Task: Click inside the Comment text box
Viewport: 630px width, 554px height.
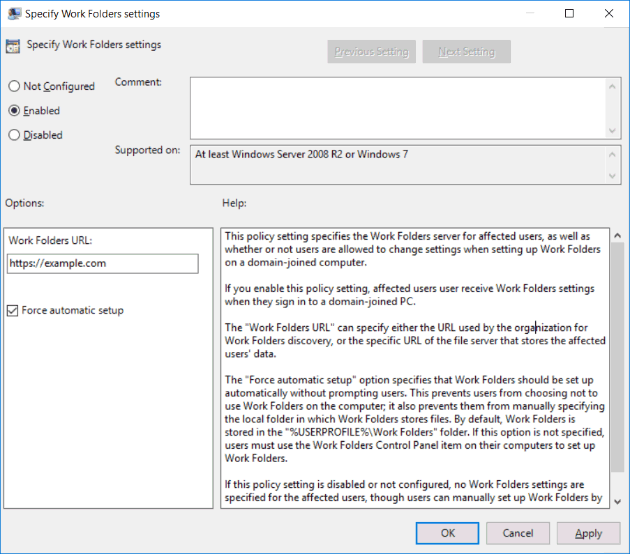Action: pos(398,108)
